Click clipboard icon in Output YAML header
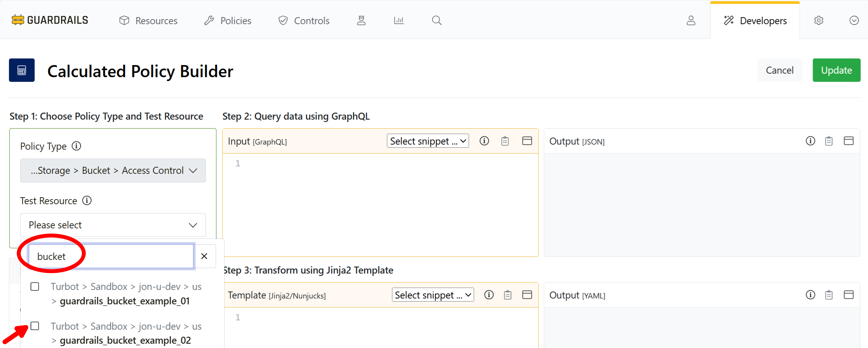 tap(828, 295)
